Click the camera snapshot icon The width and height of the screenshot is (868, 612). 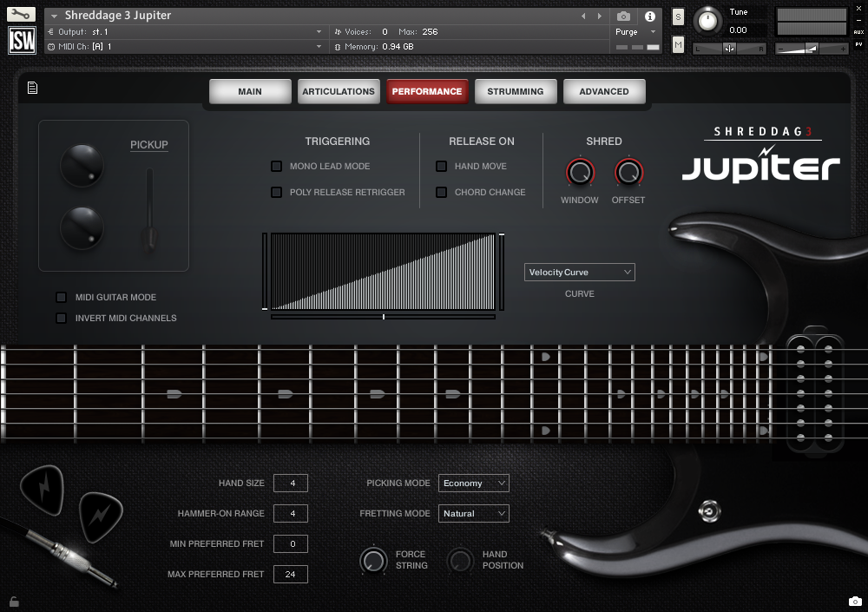pos(622,15)
